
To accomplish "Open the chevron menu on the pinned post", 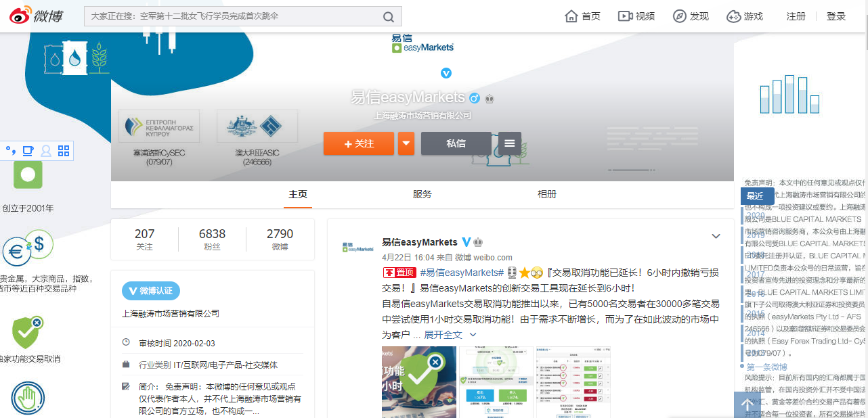I will pyautogui.click(x=716, y=236).
